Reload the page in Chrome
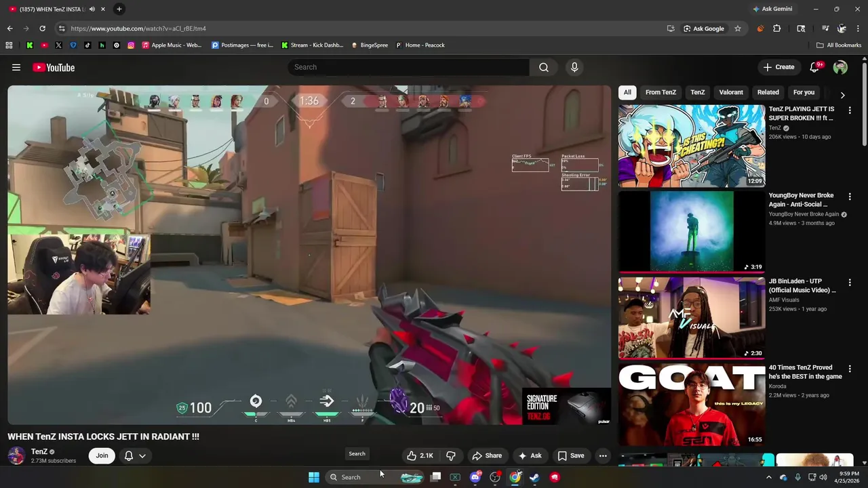Viewport: 868px width, 488px height. [x=42, y=28]
